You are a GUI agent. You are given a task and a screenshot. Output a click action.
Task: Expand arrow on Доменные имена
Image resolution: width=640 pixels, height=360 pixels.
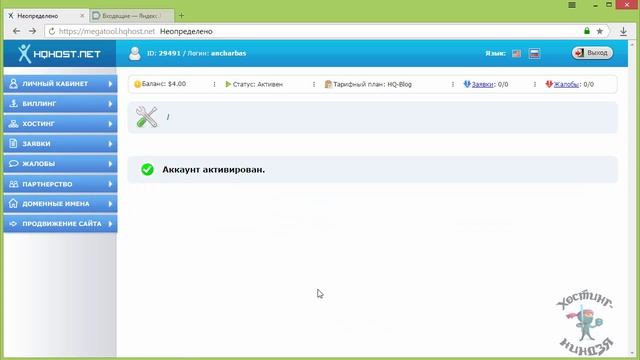click(x=110, y=204)
